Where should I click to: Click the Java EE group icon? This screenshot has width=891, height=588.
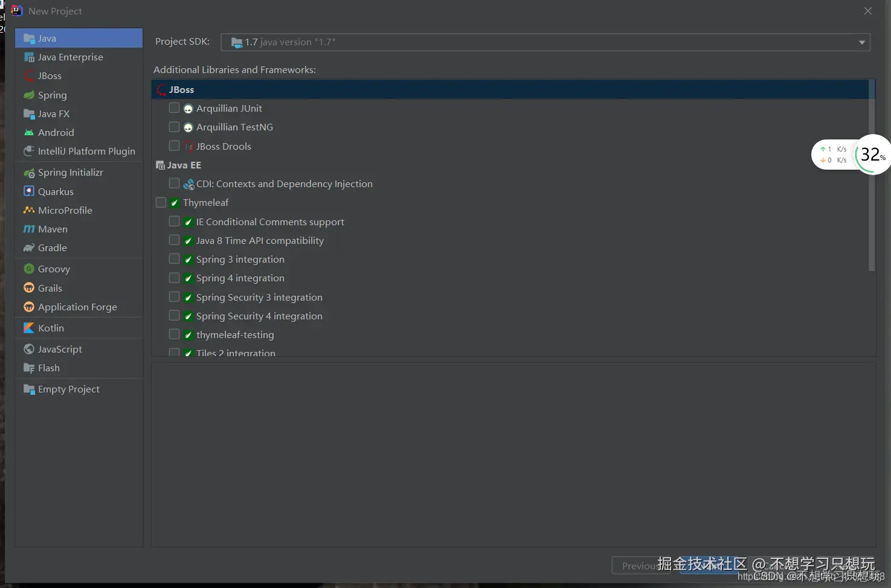[161, 165]
